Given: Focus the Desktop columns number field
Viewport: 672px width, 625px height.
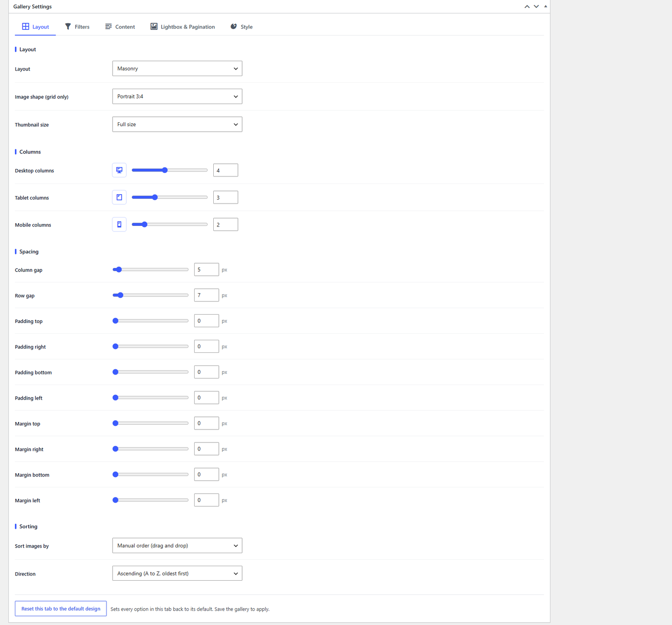Looking at the screenshot, I should 225,170.
